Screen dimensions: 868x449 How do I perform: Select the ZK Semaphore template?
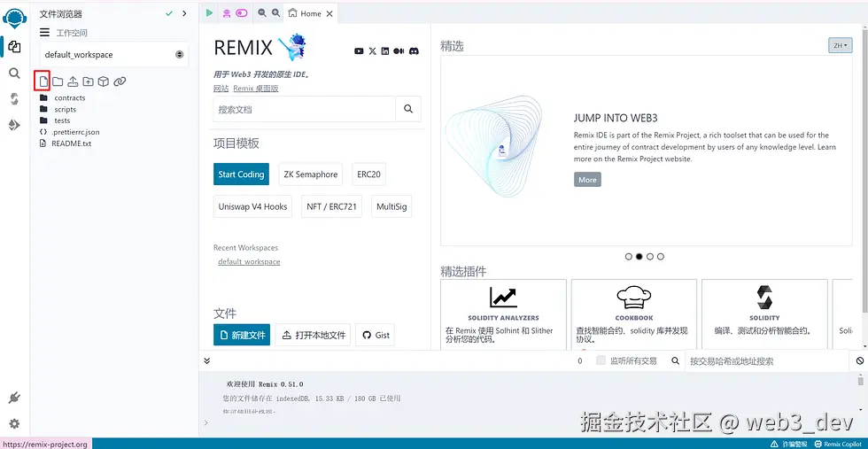[311, 174]
